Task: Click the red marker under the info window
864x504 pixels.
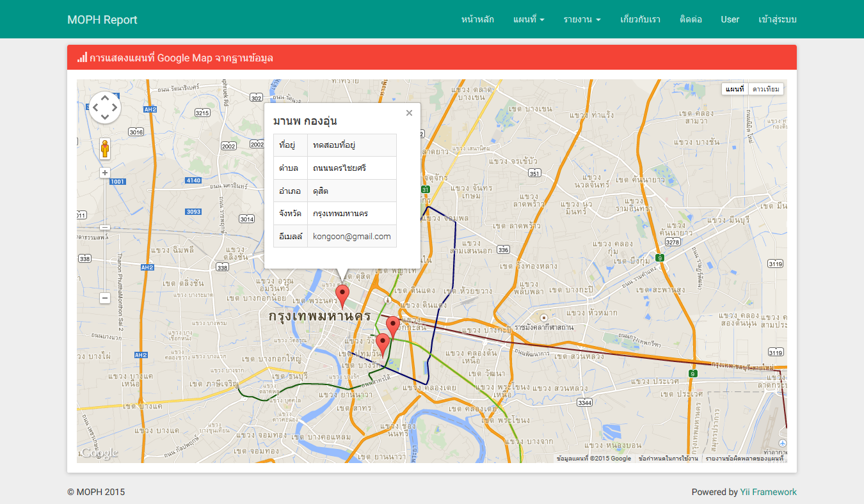Action: pyautogui.click(x=342, y=297)
